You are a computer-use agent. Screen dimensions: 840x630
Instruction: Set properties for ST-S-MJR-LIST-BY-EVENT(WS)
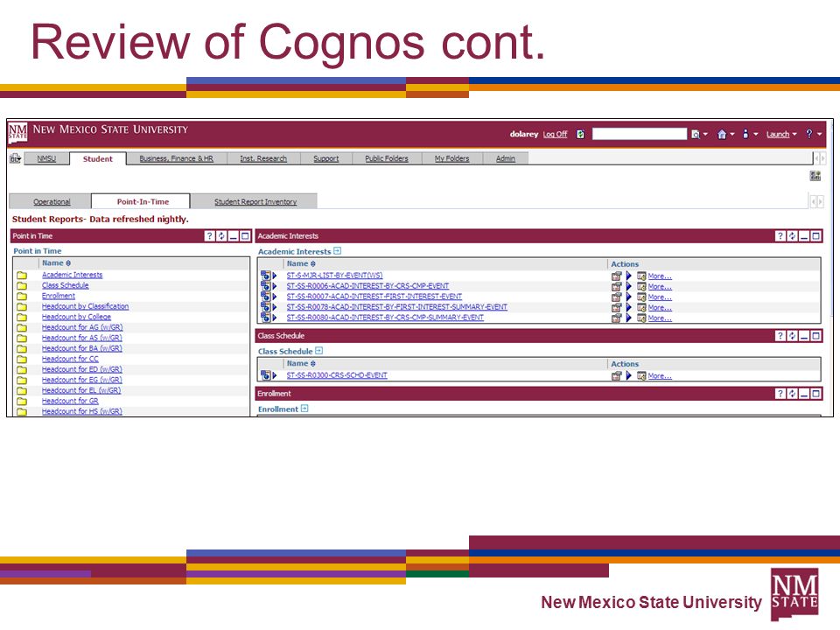click(x=617, y=276)
